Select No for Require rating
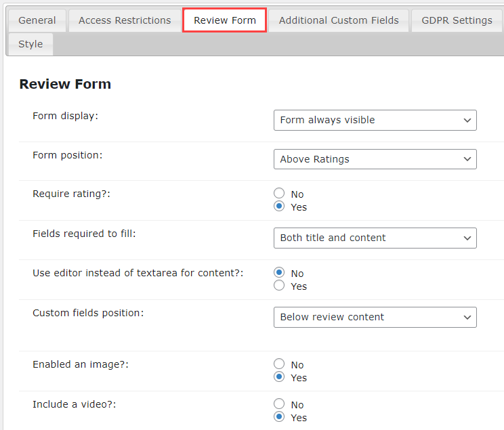This screenshot has width=504, height=430. point(279,194)
